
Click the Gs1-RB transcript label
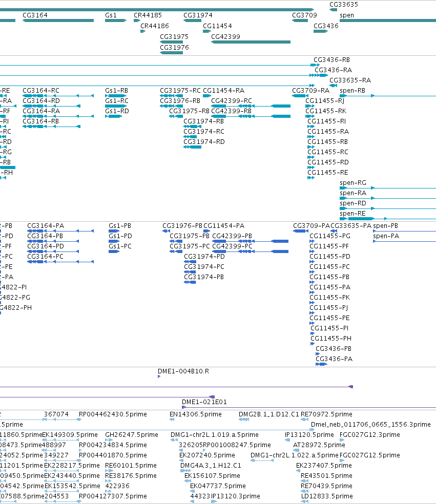(x=117, y=91)
